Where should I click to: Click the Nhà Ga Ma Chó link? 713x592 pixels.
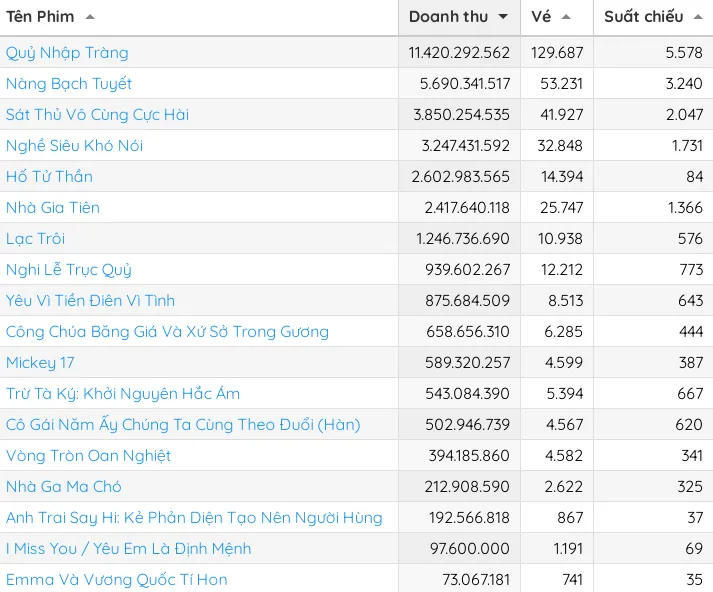click(x=64, y=486)
